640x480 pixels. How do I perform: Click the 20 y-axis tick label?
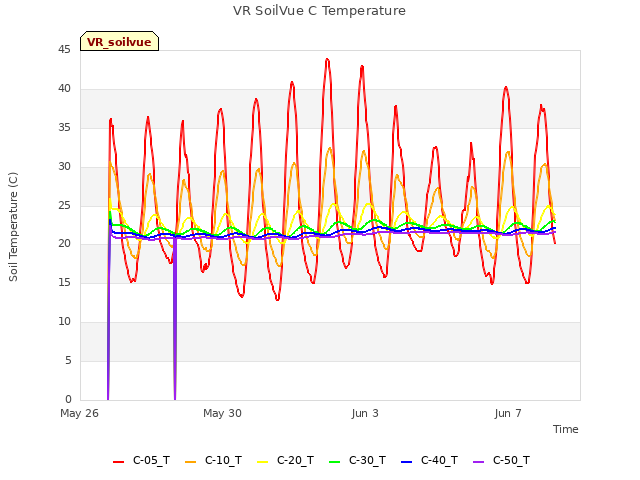[x=64, y=244]
